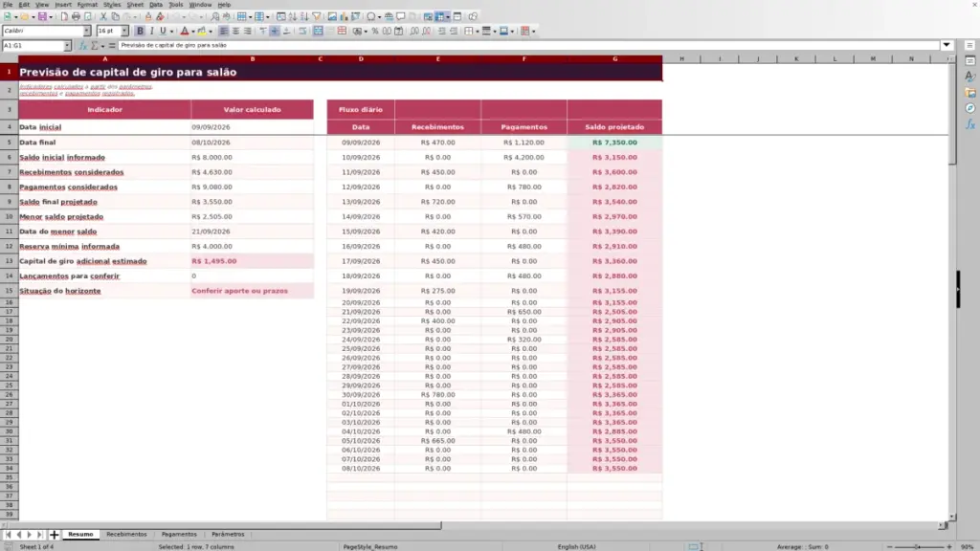
Task: Select the column H header
Action: [681, 58]
